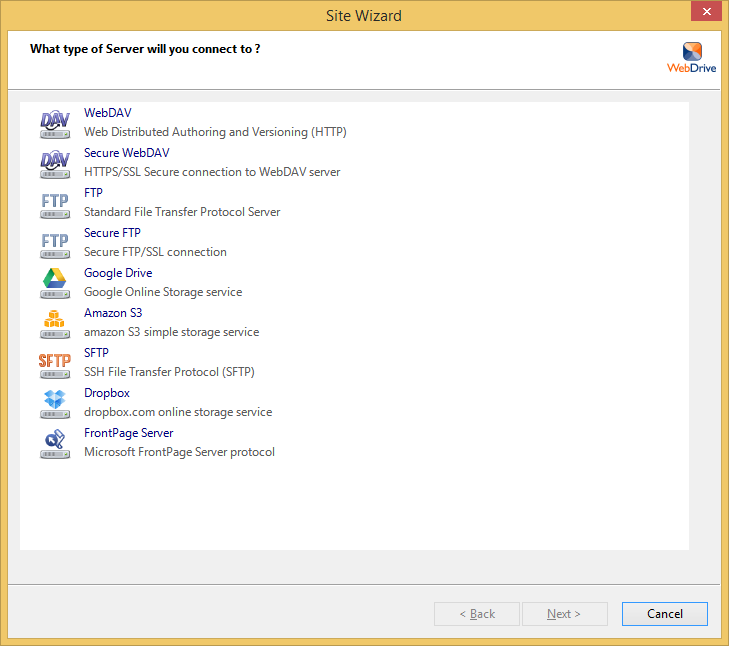Select the FrontPage Server text label

point(128,433)
